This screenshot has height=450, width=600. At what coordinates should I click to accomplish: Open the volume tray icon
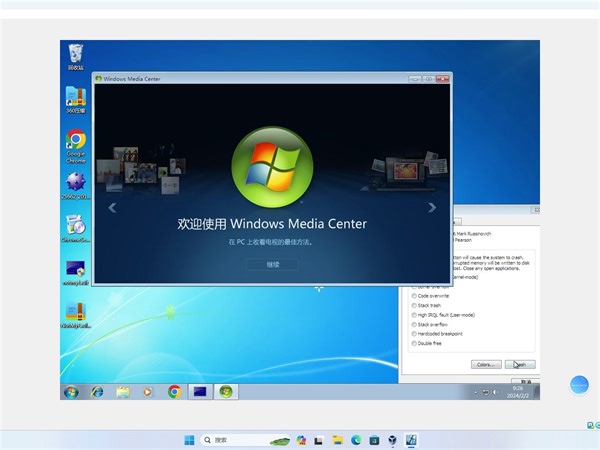pos(495,392)
